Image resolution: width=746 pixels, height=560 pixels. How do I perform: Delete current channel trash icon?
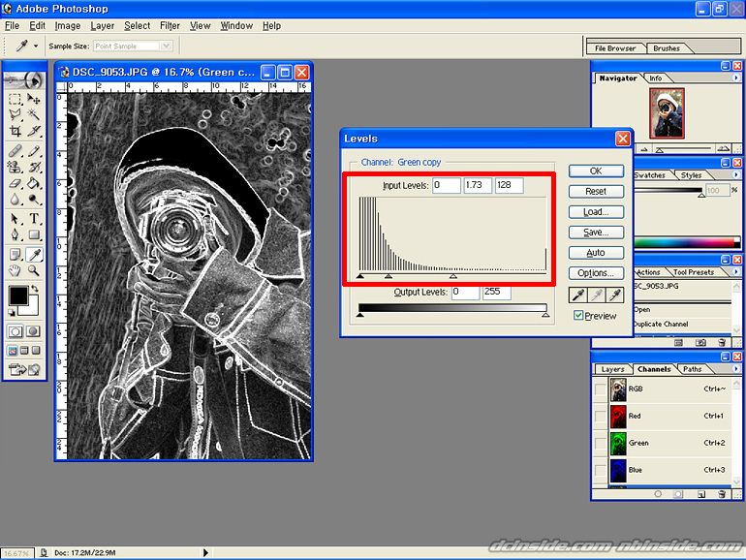[x=721, y=494]
